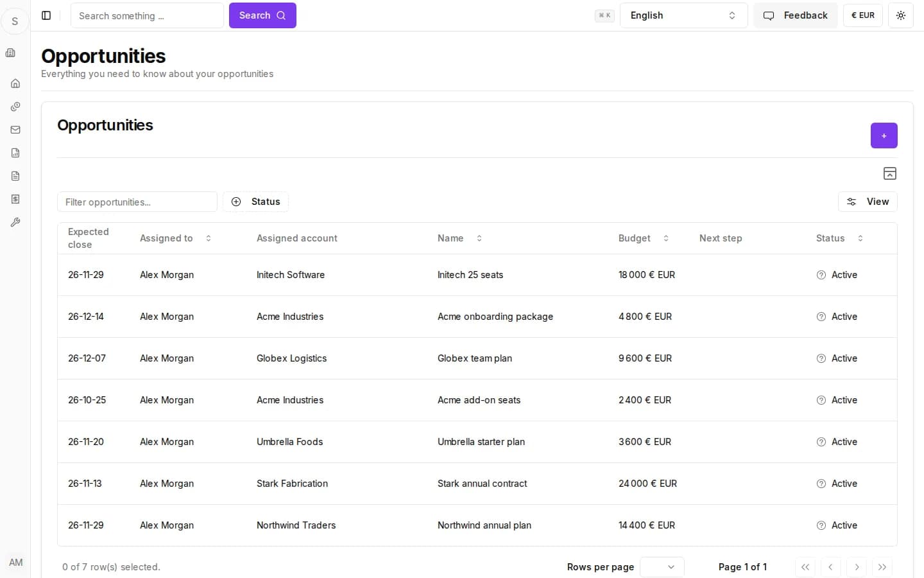The width and height of the screenshot is (924, 578).
Task: Click the € EUR currency button
Action: point(863,15)
